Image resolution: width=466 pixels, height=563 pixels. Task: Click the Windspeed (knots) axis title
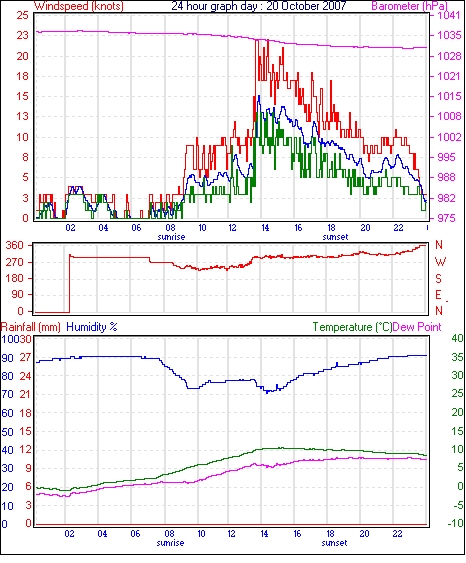(x=79, y=6)
